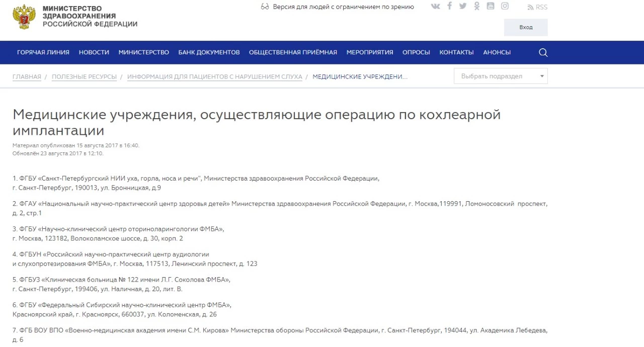Open site search magnifier icon
This screenshot has width=644, height=347.
click(543, 52)
